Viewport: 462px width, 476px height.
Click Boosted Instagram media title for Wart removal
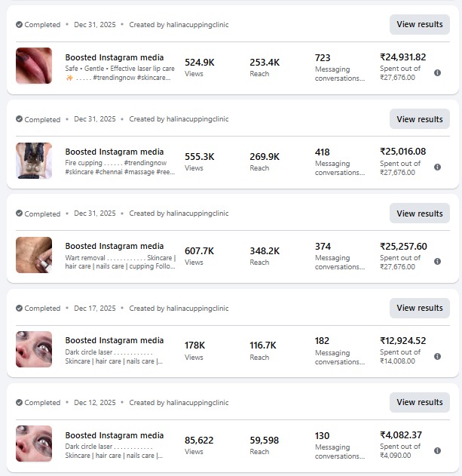click(x=115, y=246)
